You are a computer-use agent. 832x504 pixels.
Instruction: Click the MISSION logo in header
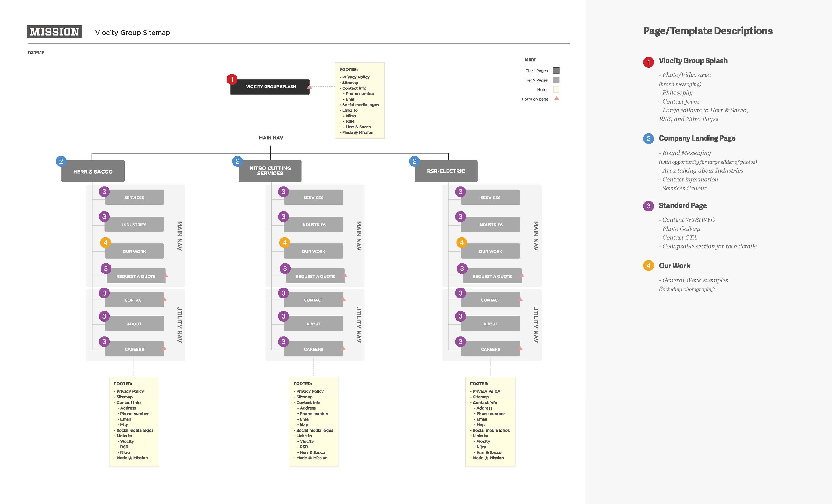click(x=54, y=32)
